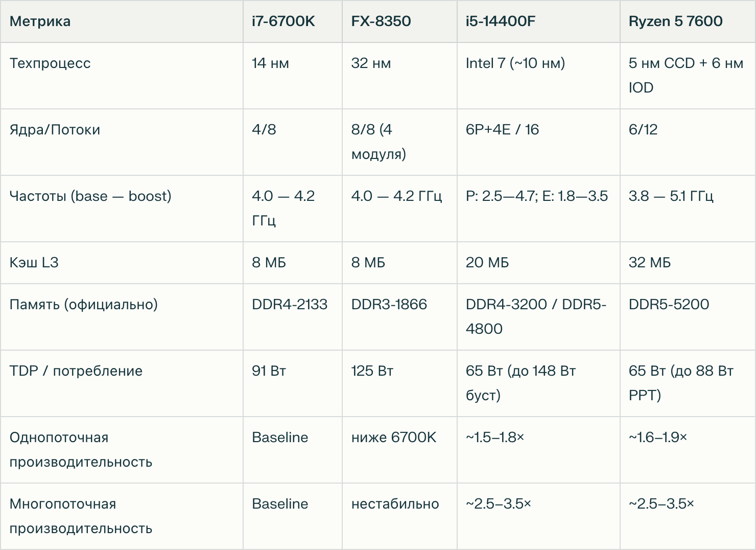The height and width of the screenshot is (550, 756).
Task: Select the FX-8350 column header
Action: click(x=381, y=21)
